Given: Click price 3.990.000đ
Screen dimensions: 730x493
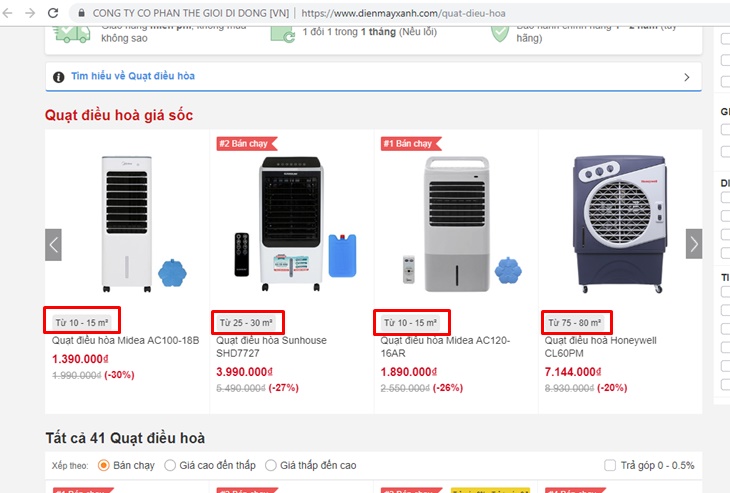Looking at the screenshot, I should 244,372.
